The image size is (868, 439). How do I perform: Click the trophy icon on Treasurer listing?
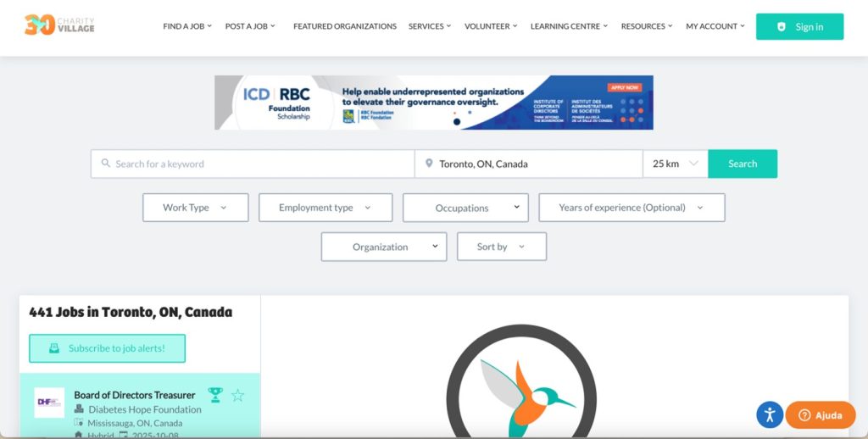click(215, 395)
